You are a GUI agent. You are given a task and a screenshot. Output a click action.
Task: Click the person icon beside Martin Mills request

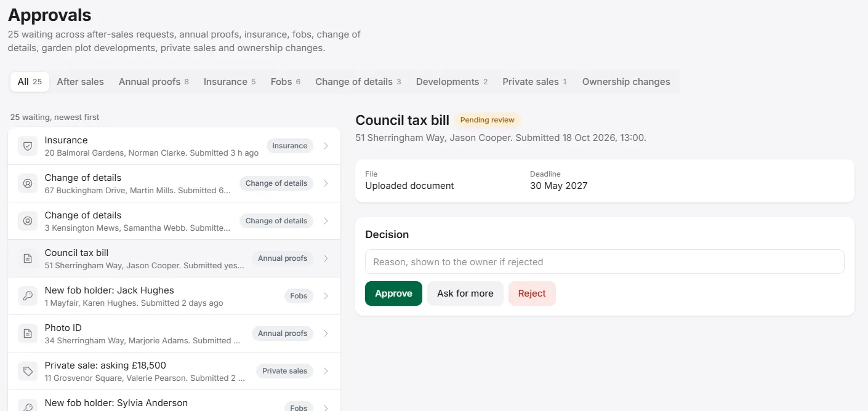click(x=28, y=183)
